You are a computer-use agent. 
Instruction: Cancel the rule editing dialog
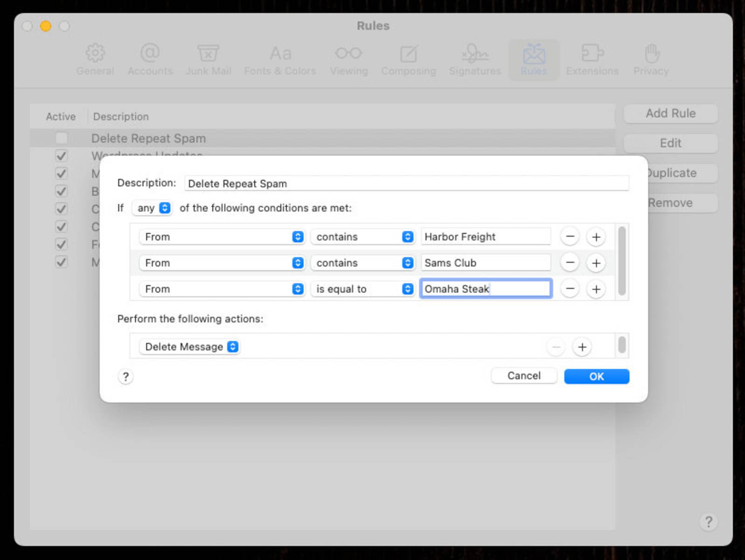click(x=524, y=376)
